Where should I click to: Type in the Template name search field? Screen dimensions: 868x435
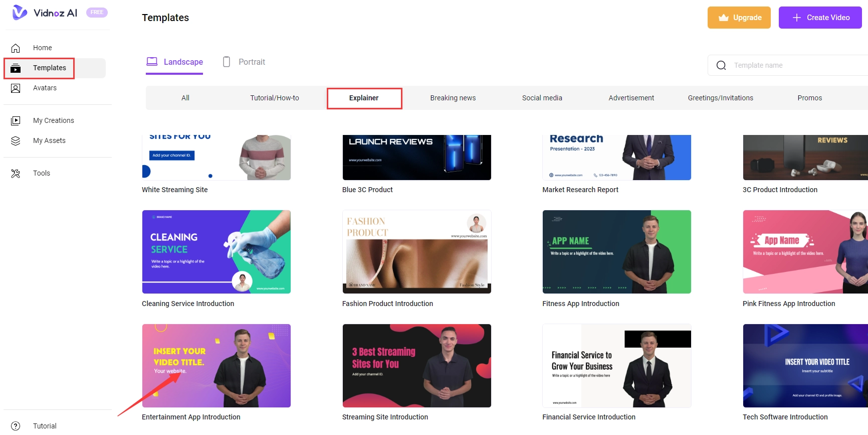(797, 65)
